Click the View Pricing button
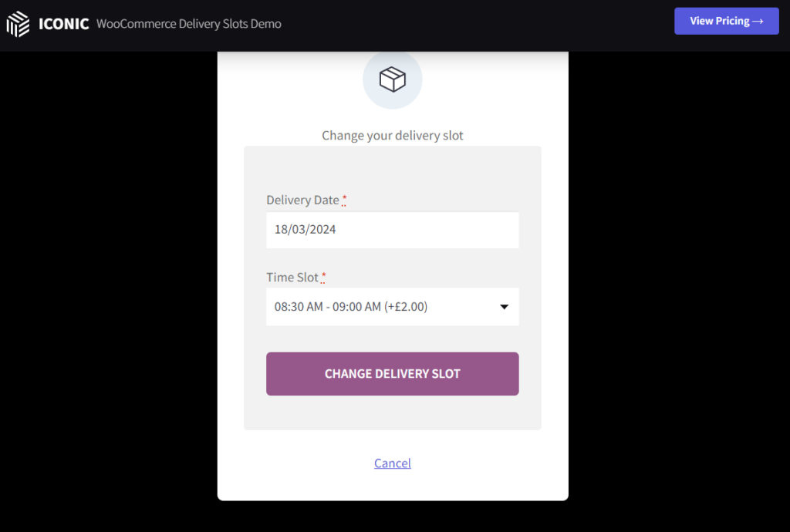The image size is (790, 532). 726,21
